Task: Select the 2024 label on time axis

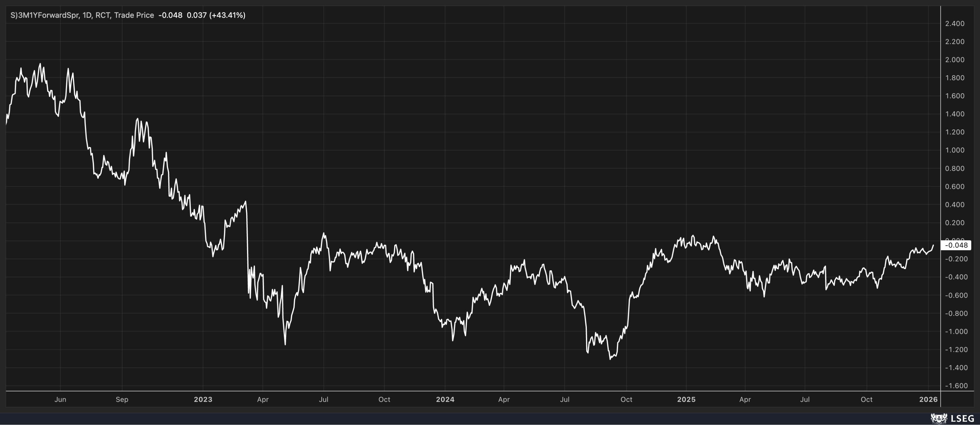Action: pos(445,400)
